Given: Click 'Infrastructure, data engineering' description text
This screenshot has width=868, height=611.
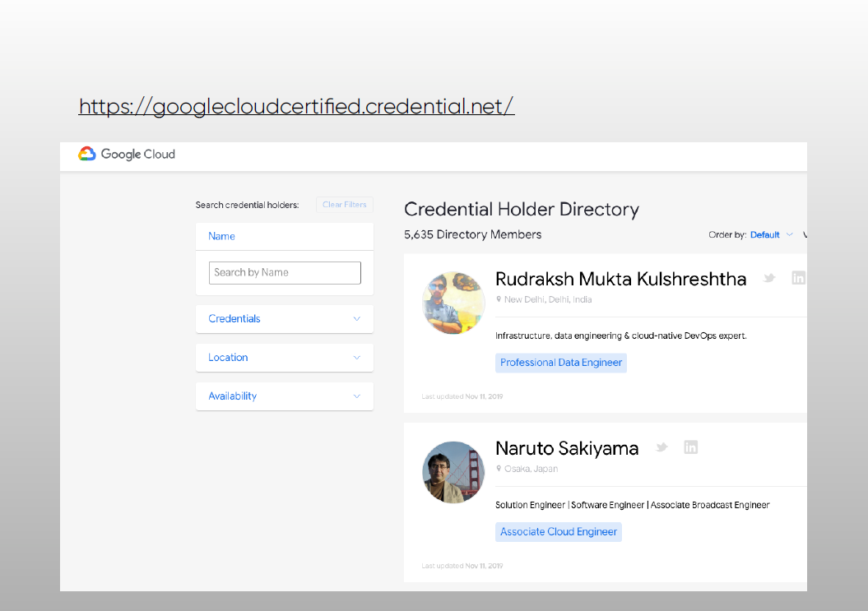Looking at the screenshot, I should [620, 336].
